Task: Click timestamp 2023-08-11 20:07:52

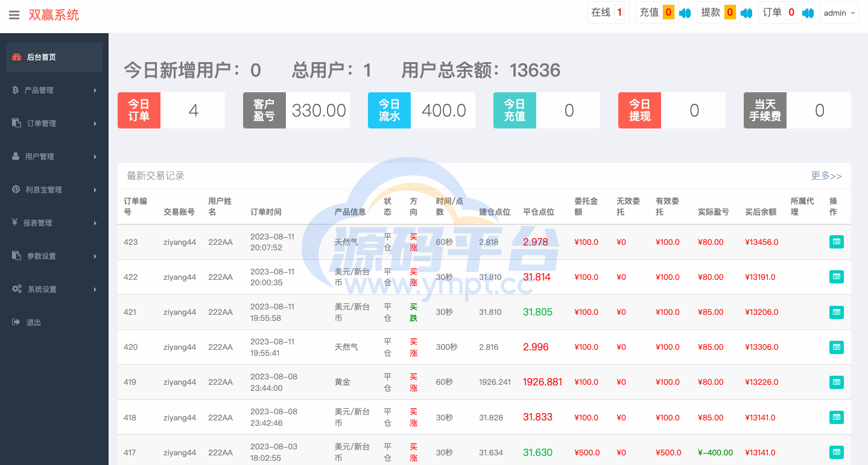Action: [273, 242]
